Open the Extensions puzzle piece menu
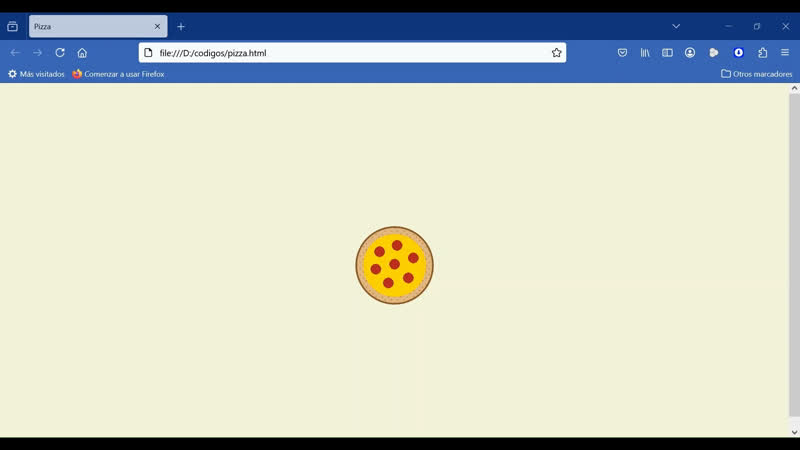 (763, 53)
